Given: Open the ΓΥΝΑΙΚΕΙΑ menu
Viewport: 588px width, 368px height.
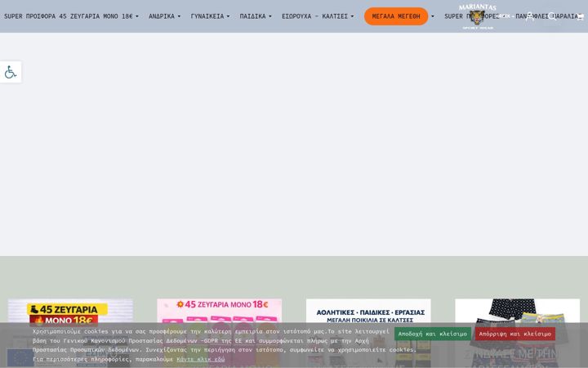Looking at the screenshot, I should point(210,16).
